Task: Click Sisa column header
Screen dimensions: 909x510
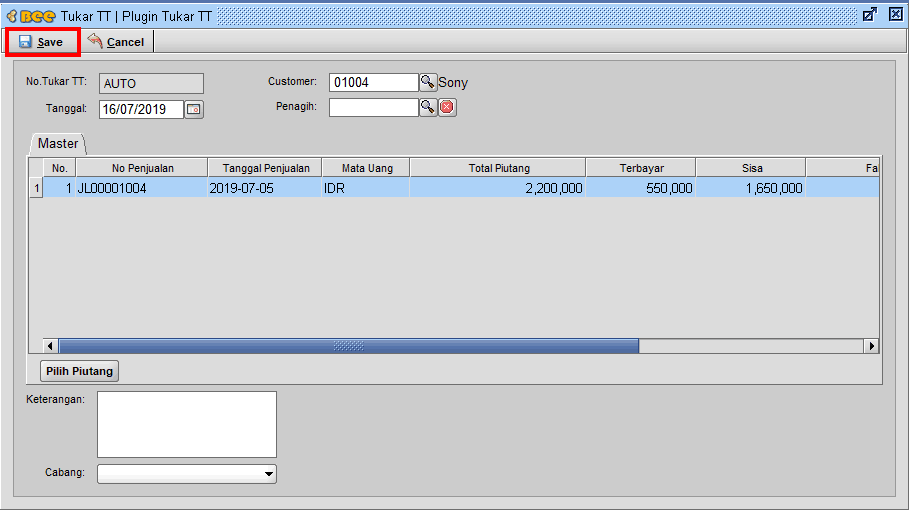Action: [x=752, y=168]
